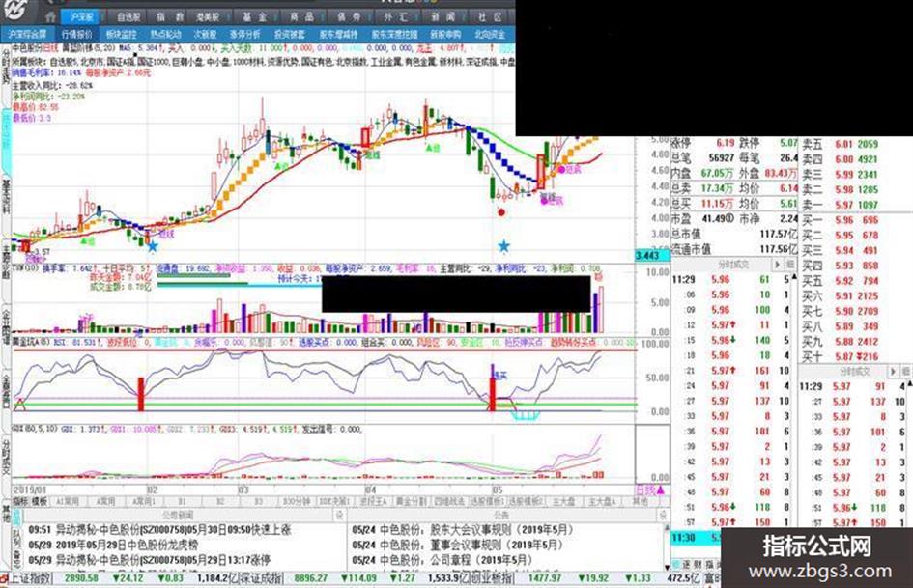Viewport: 913px width, 588px height.
Task: Open news 05月29日13:17涨停
Action: click(x=149, y=560)
